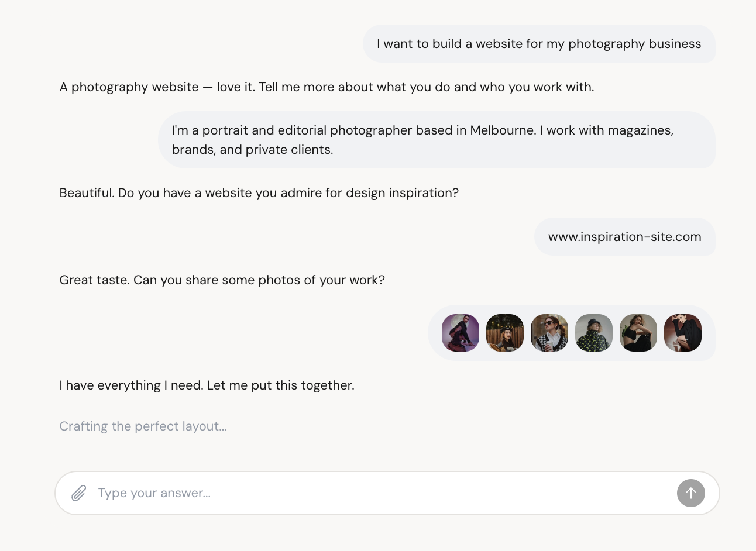View the photo of woman wearing sunglasses
Screen dimensions: 756x551
(549, 333)
